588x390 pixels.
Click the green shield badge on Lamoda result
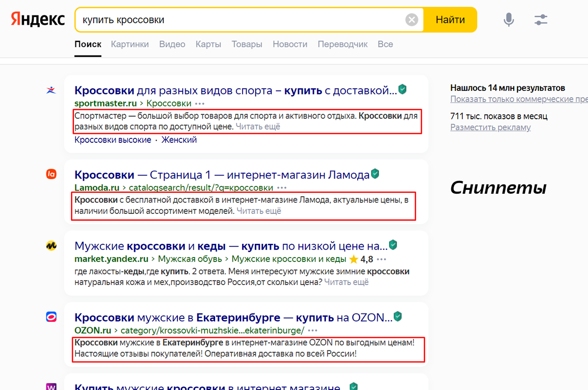click(375, 174)
